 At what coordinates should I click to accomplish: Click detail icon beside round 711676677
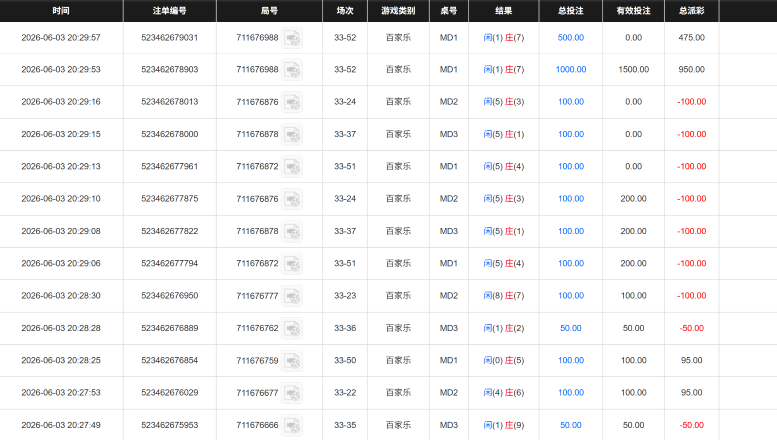[x=292, y=393]
